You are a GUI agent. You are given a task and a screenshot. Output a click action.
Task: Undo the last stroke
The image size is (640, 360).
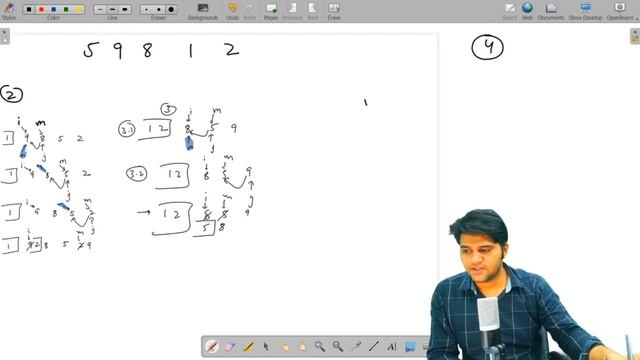(x=232, y=11)
